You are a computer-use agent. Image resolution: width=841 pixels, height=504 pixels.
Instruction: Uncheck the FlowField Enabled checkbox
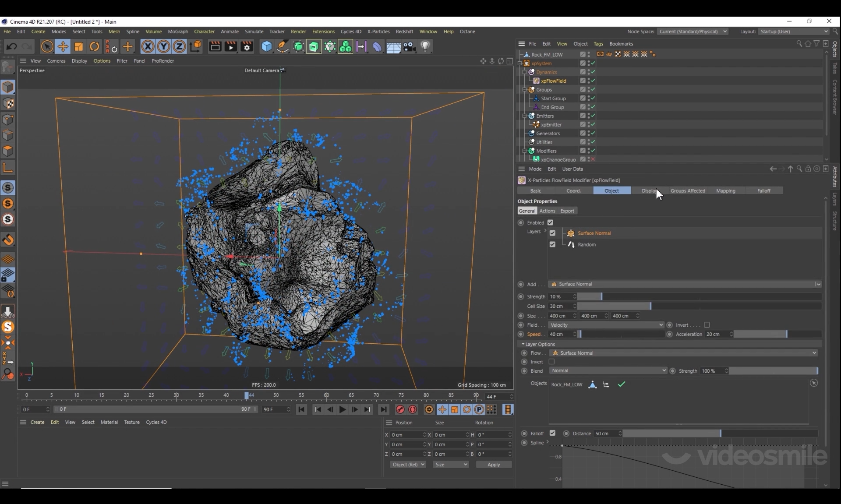[x=551, y=222]
